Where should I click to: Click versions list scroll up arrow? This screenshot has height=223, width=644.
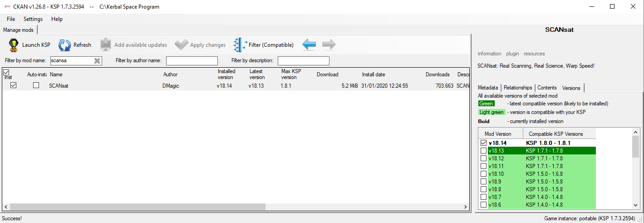[635, 132]
